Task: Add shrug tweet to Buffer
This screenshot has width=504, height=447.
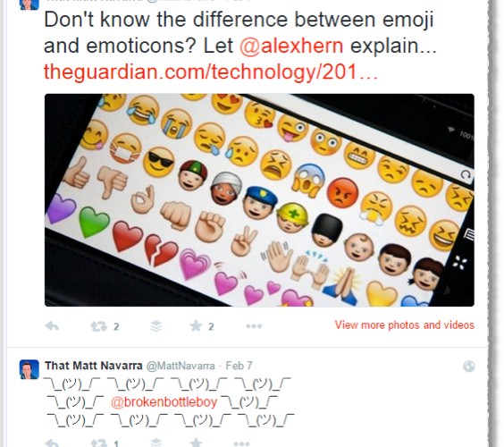Action: tap(155, 443)
